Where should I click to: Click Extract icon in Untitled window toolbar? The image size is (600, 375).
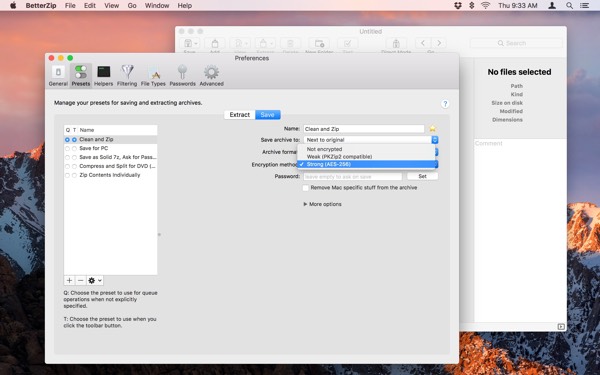[265, 43]
